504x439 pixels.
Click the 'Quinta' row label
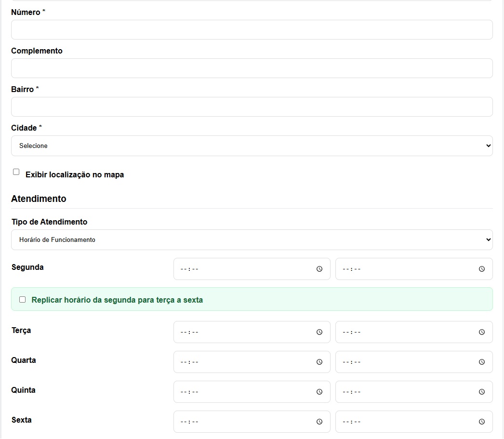tap(23, 390)
